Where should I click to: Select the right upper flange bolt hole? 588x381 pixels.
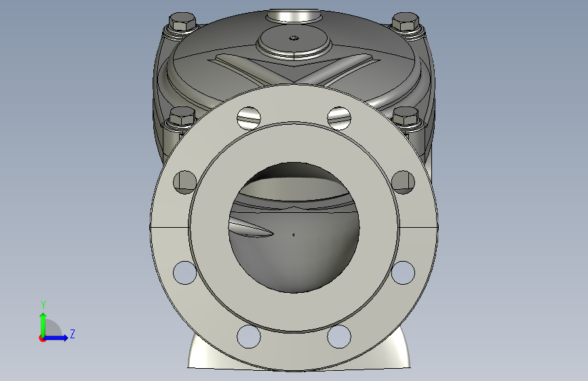(403, 182)
